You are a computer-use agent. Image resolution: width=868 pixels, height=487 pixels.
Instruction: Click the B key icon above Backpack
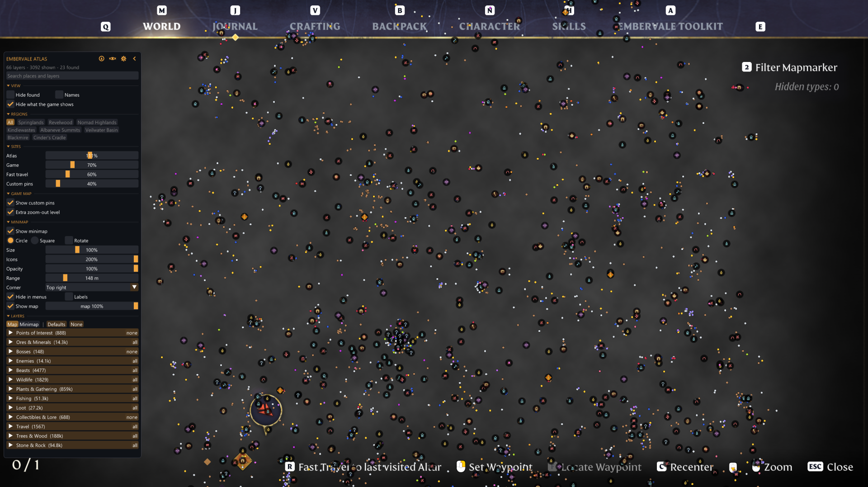click(400, 10)
